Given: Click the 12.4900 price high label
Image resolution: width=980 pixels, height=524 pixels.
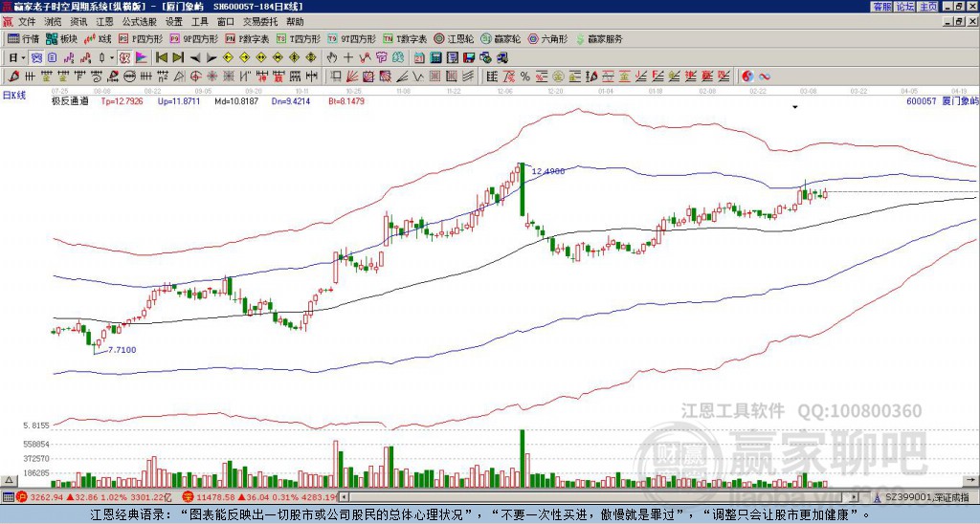Looking at the screenshot, I should pyautogui.click(x=547, y=171).
